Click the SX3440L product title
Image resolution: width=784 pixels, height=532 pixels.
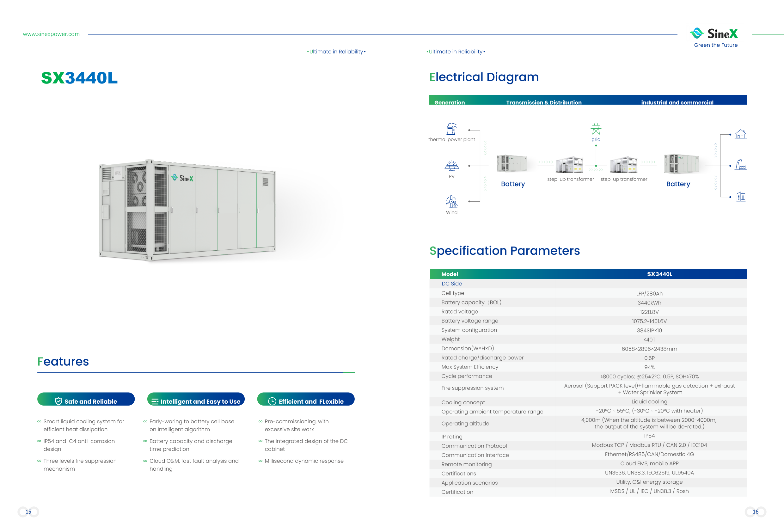click(79, 78)
